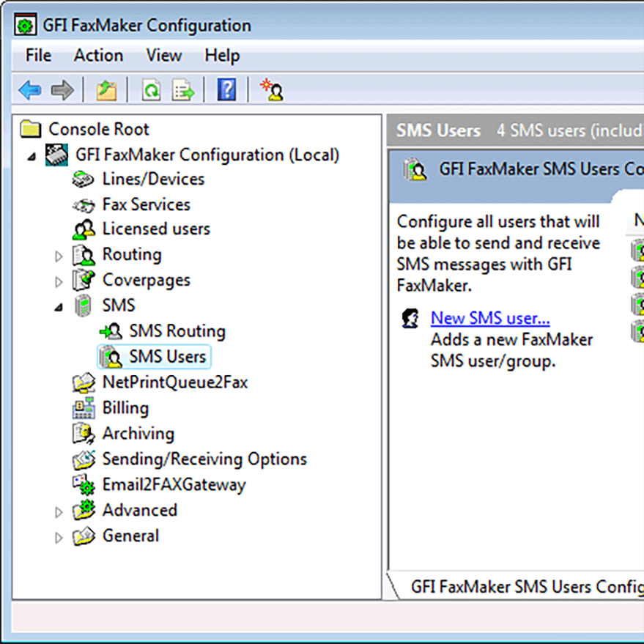Click the New SMS user... link
The image size is (644, 644).
489,318
